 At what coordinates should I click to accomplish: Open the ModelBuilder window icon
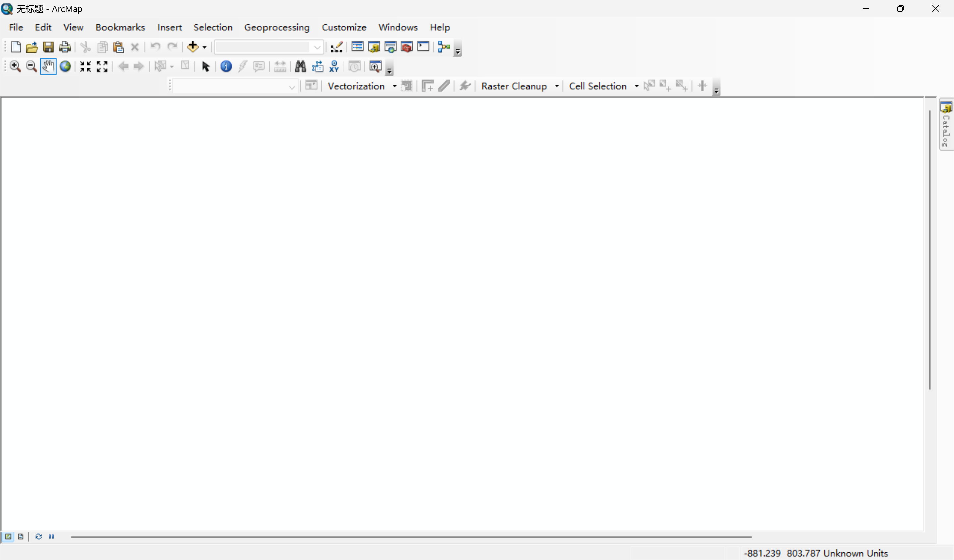point(444,47)
